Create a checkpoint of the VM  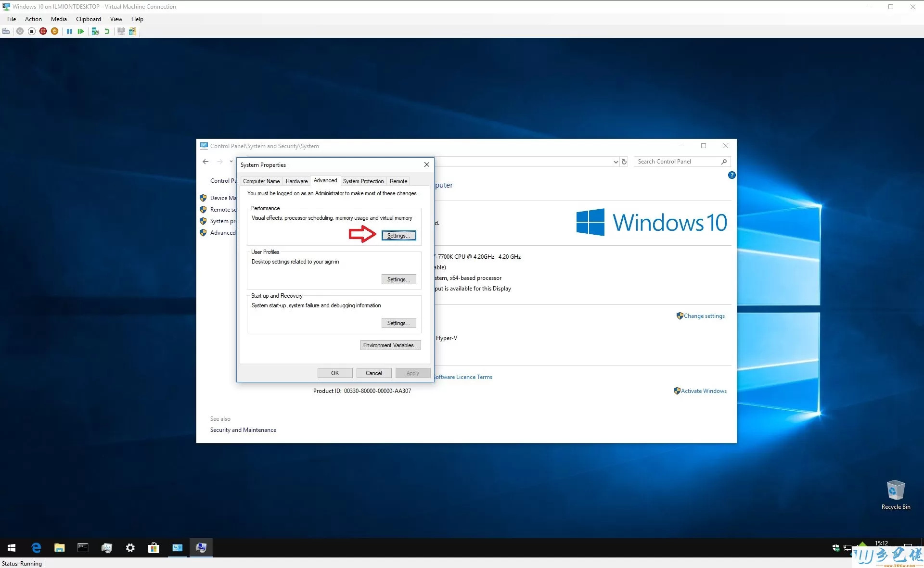[x=95, y=31]
